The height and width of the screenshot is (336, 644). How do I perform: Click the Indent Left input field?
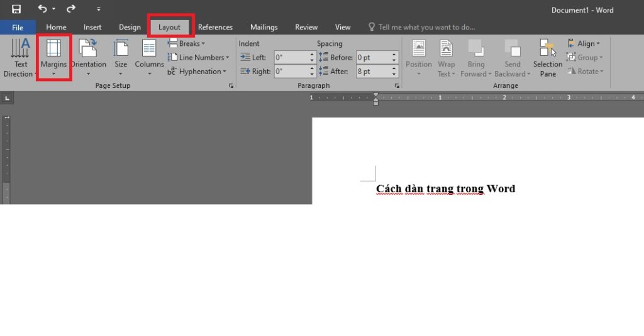pos(291,58)
